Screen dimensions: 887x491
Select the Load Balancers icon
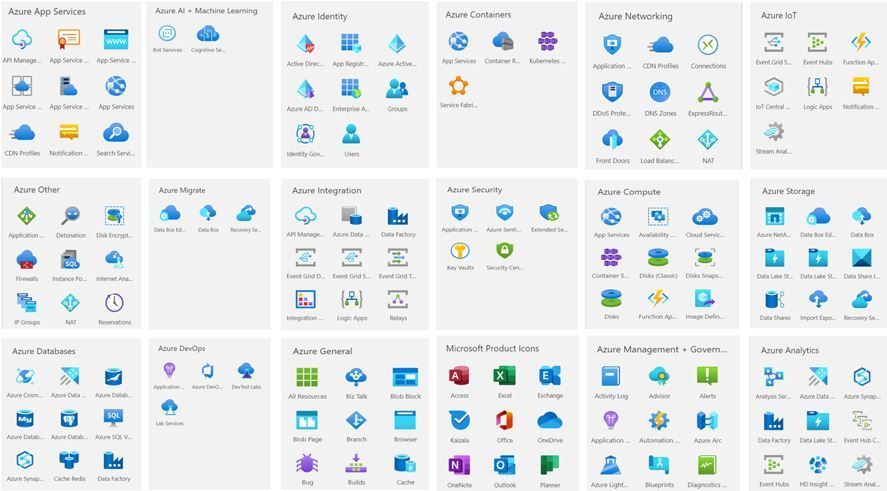[660, 139]
